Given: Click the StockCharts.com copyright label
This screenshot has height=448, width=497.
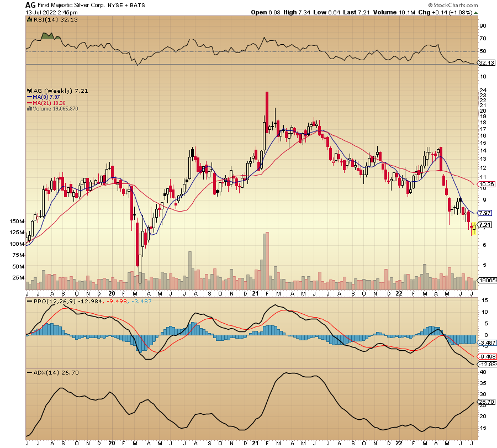Looking at the screenshot, I should [x=453, y=5].
